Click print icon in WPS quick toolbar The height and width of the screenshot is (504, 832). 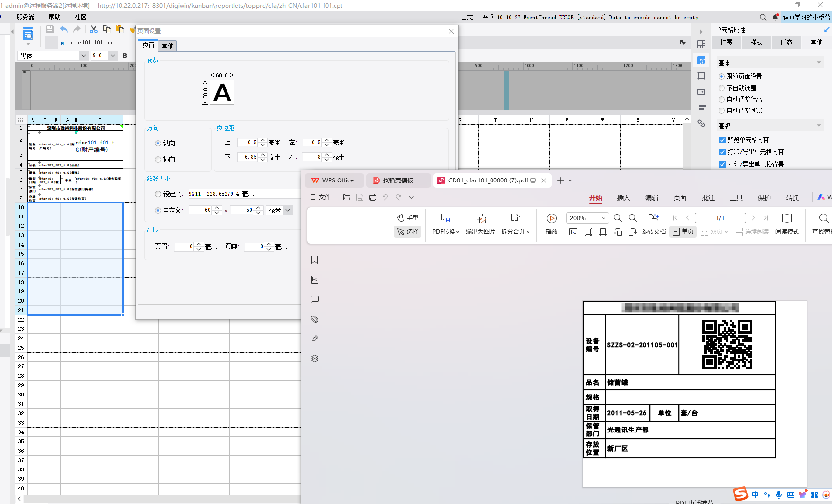point(373,197)
